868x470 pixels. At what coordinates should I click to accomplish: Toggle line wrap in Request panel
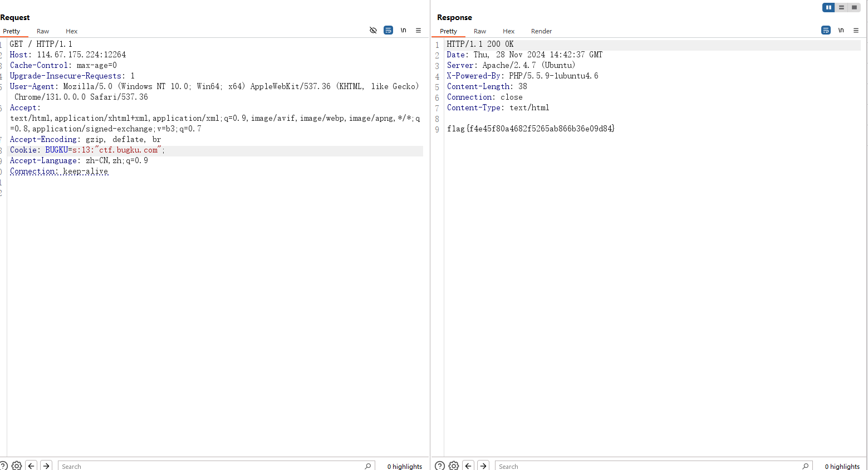pyautogui.click(x=388, y=30)
